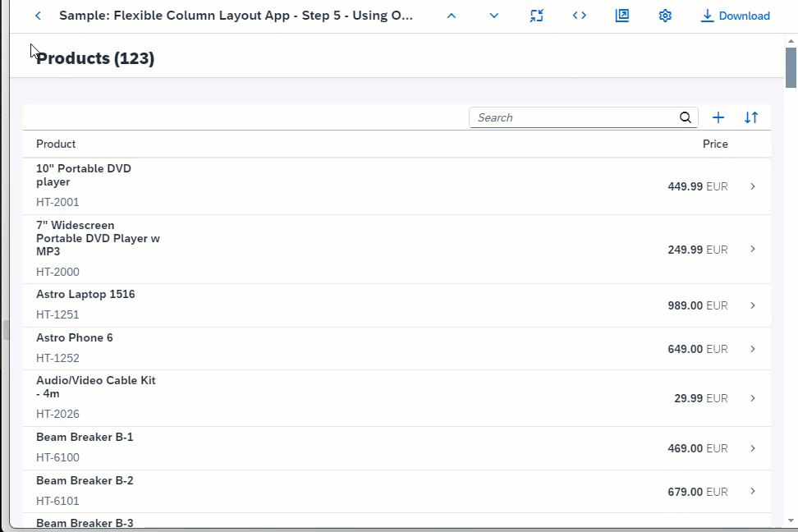This screenshot has height=532, width=798.
Task: Click the Product column header
Action: click(x=56, y=144)
